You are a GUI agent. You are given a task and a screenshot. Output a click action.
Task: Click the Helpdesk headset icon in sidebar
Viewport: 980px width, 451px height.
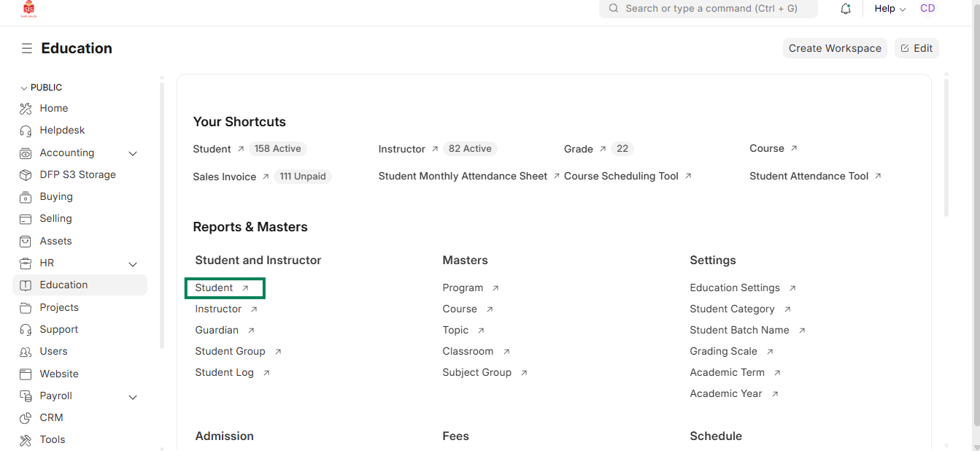pos(26,131)
